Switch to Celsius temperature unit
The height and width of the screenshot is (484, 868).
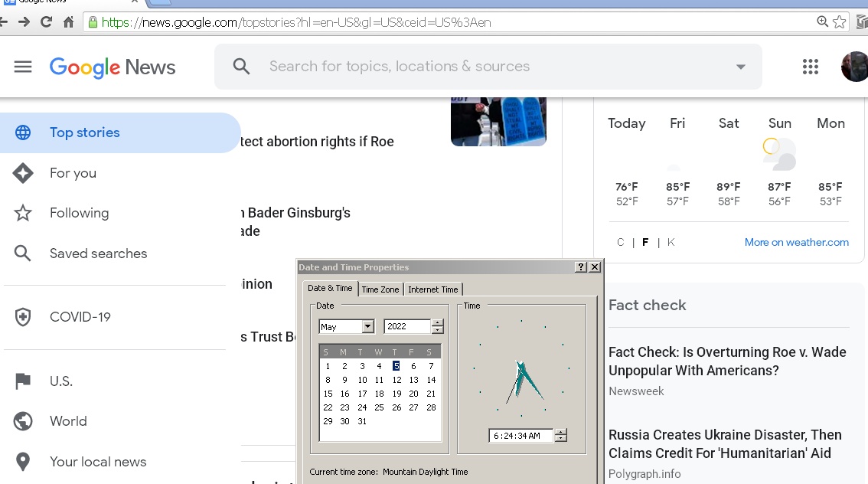620,243
